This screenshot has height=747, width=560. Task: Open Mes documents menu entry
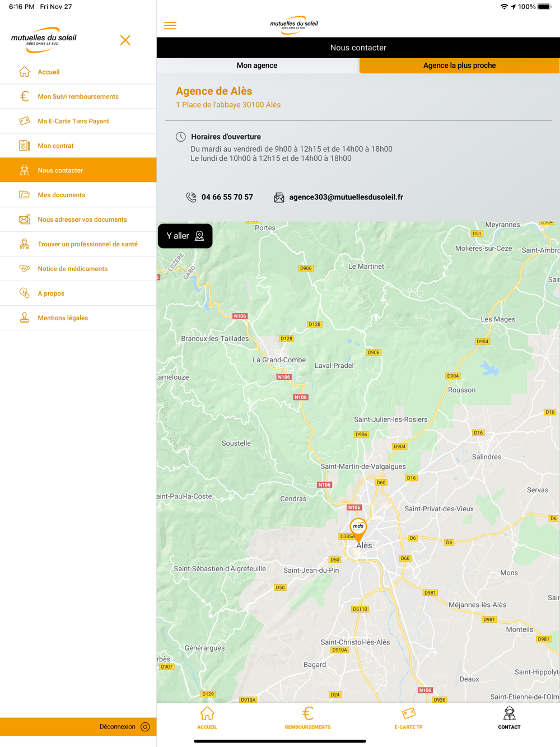(x=78, y=195)
